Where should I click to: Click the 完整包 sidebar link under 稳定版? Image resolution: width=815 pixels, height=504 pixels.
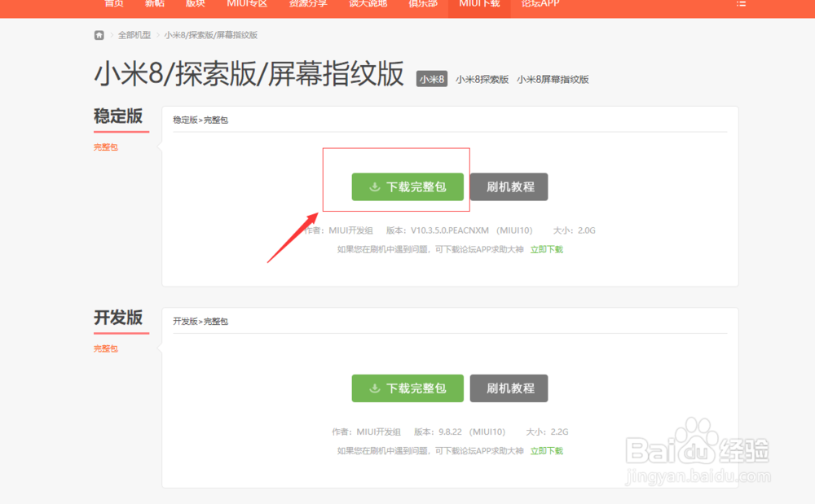click(x=105, y=147)
